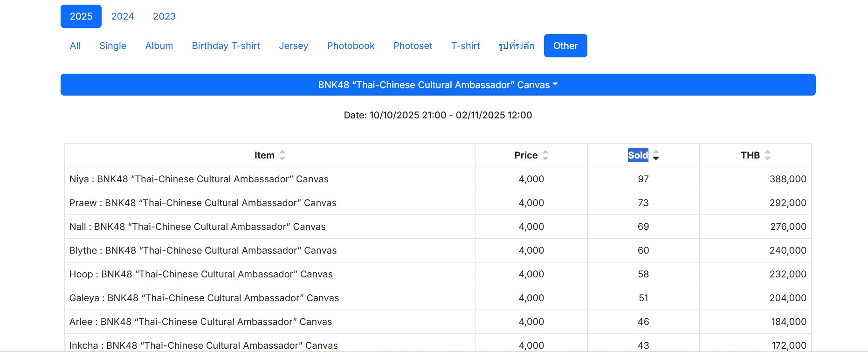Image resolution: width=868 pixels, height=352 pixels.
Task: Click the Niya canvas item row
Action: pyautogui.click(x=199, y=179)
